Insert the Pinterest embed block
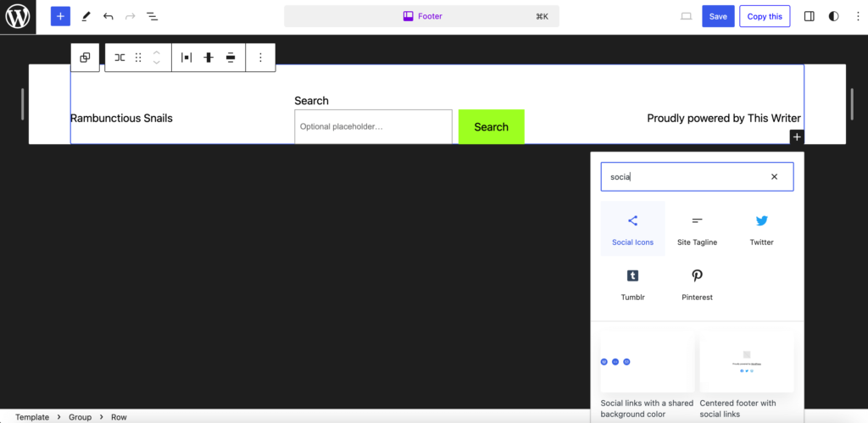Image resolution: width=868 pixels, height=423 pixels. coord(697,284)
